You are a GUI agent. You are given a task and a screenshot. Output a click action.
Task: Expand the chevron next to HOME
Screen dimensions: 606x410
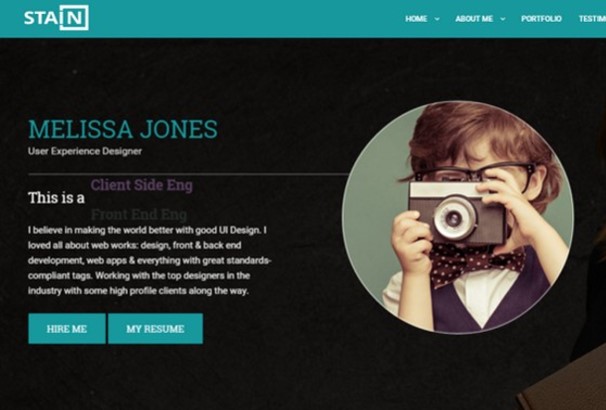(437, 19)
